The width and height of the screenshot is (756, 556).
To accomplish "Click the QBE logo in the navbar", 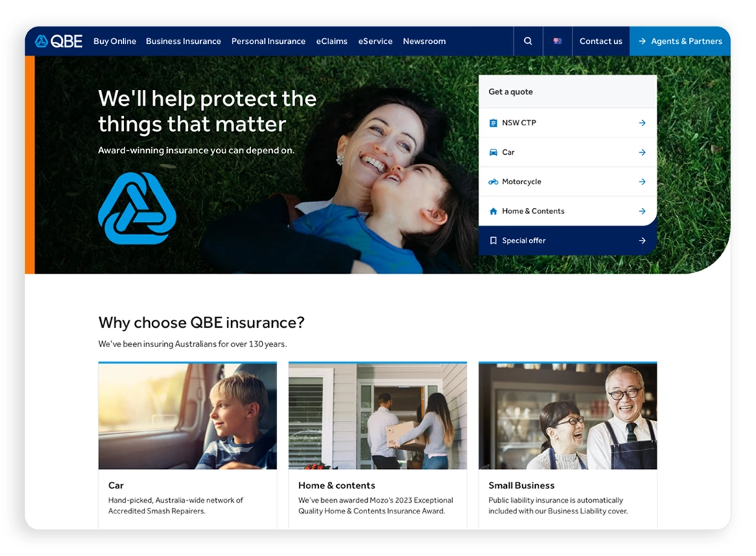I will pyautogui.click(x=59, y=42).
